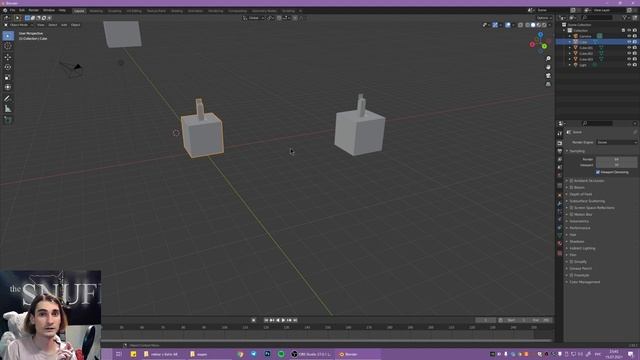This screenshot has height=360, width=640.
Task: Switch to the Modeling workspace tab
Action: tap(96, 11)
